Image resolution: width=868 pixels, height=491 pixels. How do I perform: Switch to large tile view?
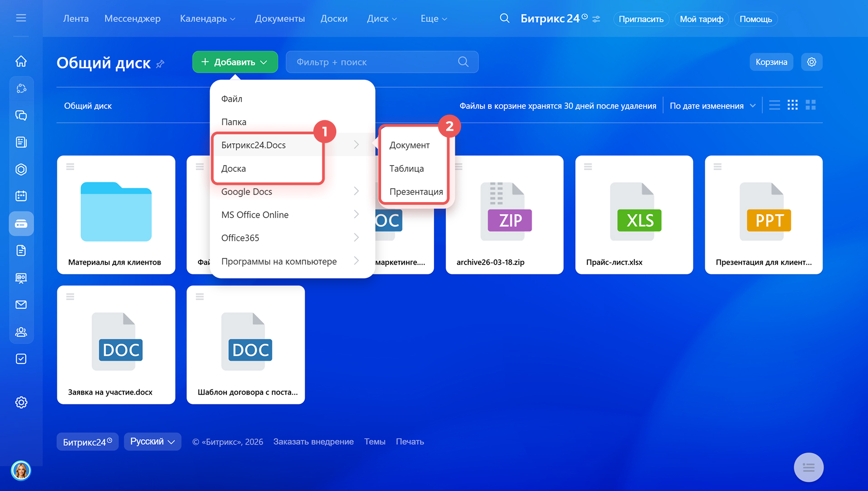coord(811,105)
